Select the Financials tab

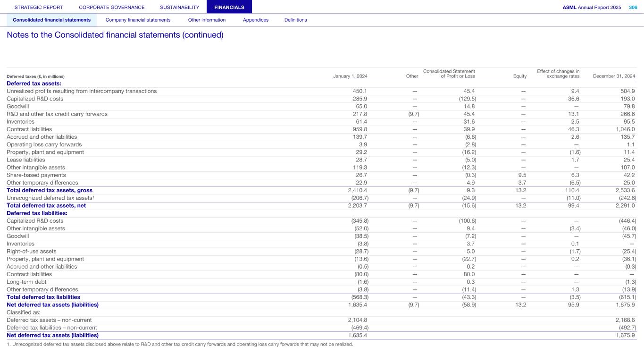tap(229, 8)
